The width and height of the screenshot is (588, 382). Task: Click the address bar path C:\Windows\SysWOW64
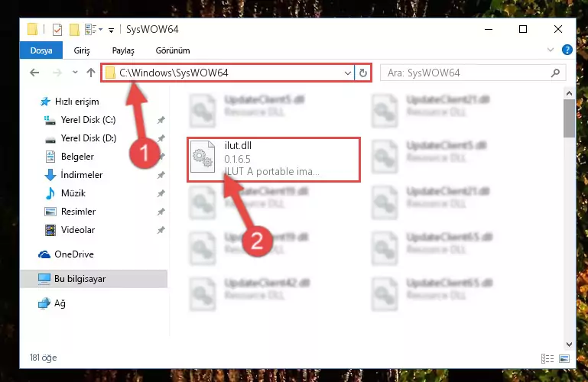[x=174, y=73]
